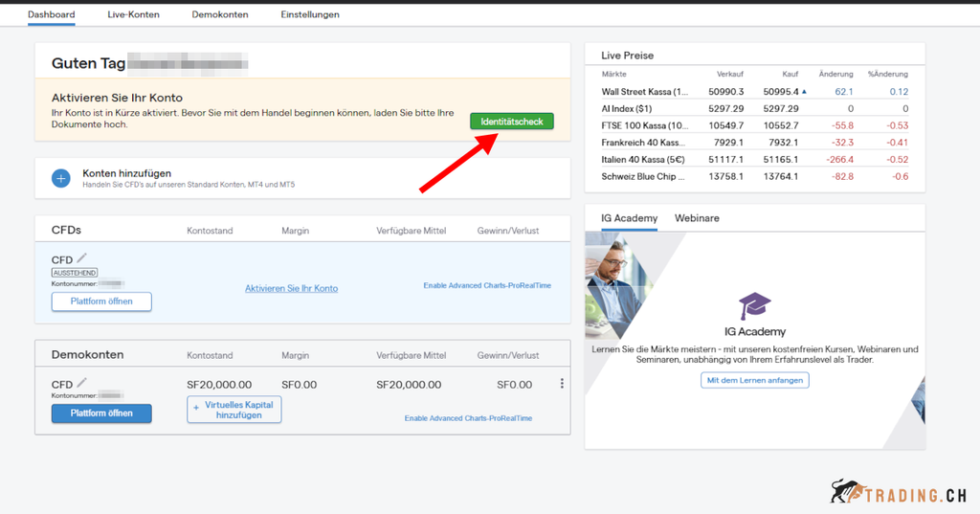Click the up arrow beside Wall Street buy price

(x=804, y=91)
